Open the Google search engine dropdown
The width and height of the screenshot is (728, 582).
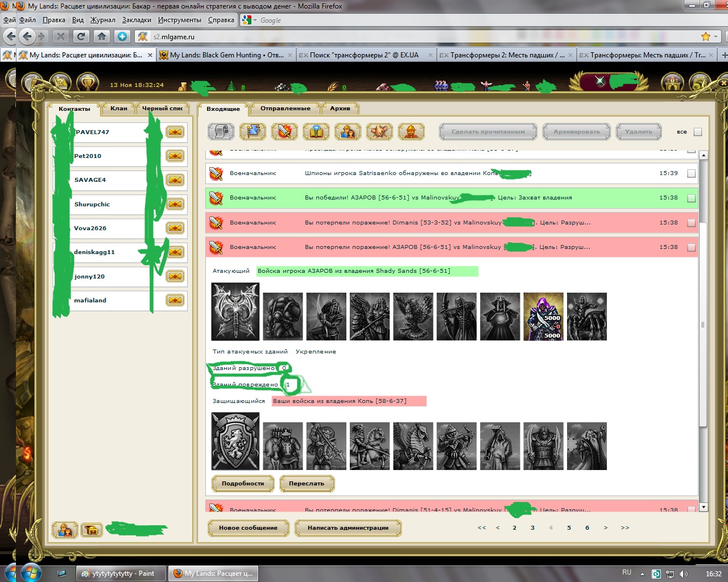pyautogui.click(x=255, y=20)
